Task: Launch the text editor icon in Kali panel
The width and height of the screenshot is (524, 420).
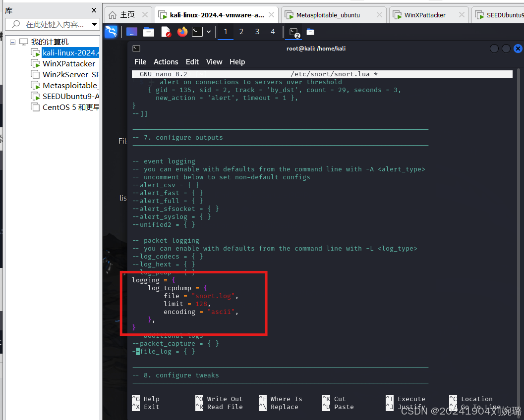Action: coord(166,32)
